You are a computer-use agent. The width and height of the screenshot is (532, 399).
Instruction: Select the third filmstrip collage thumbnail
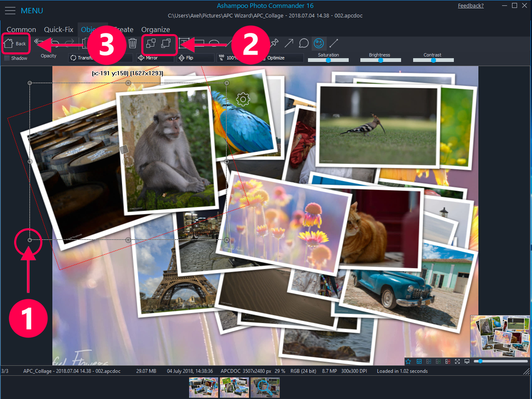coord(265,387)
